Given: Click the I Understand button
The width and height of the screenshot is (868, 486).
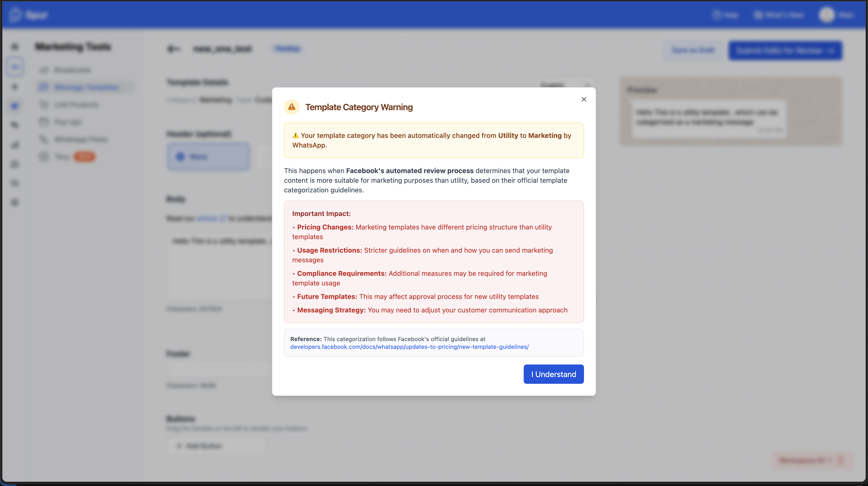Looking at the screenshot, I should coord(553,374).
